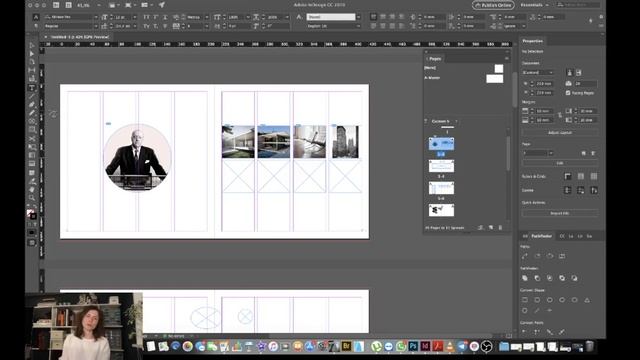The image size is (640, 360).
Task: Set the document to portrait orientation
Action: [x=570, y=73]
